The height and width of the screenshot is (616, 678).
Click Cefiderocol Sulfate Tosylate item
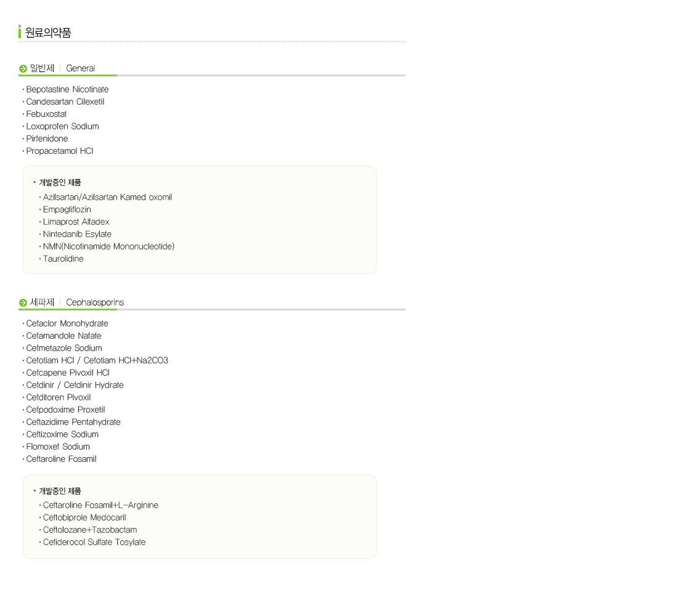(x=94, y=542)
